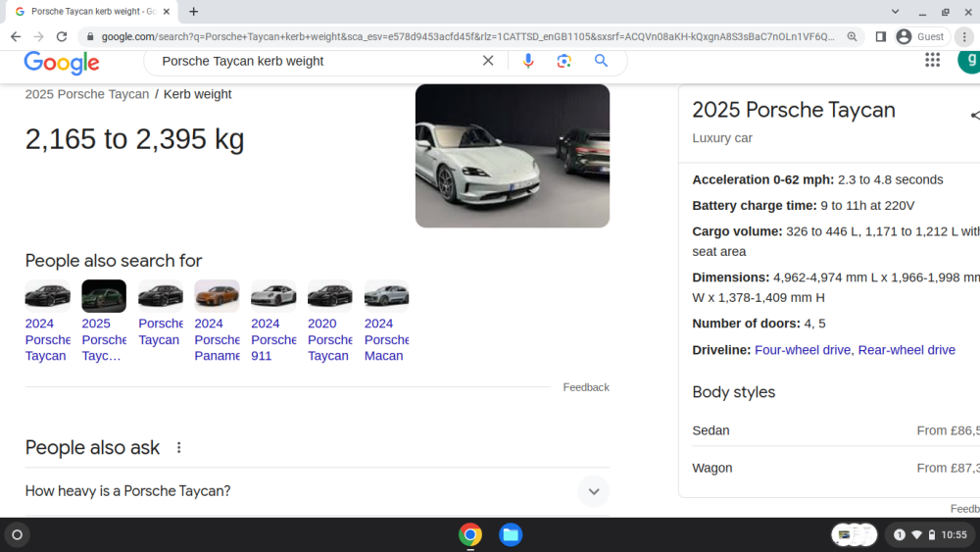The height and width of the screenshot is (552, 980).
Task: Select 2024 Porsche Taycan suggestion
Action: [47, 322]
